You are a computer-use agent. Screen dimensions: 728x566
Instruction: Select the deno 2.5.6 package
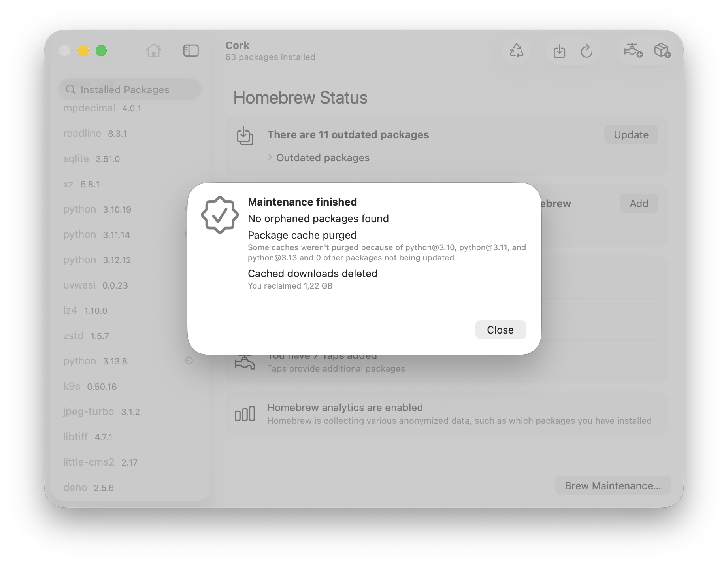coord(89,488)
